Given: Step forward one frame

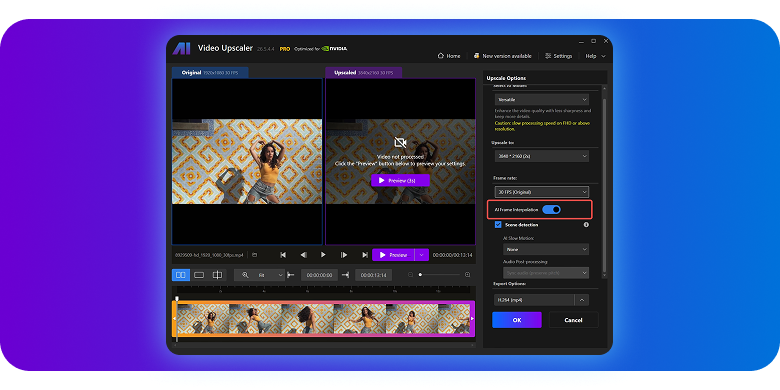Looking at the screenshot, I should pyautogui.click(x=344, y=255).
